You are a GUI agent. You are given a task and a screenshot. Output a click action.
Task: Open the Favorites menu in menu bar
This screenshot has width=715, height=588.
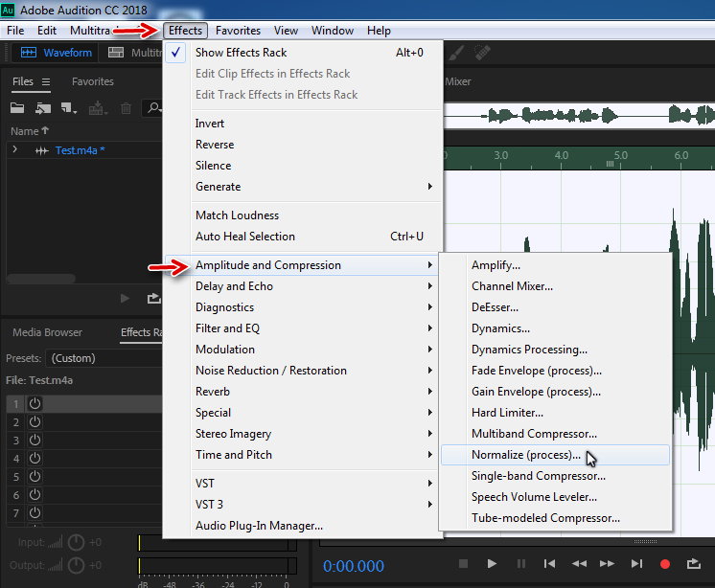click(238, 31)
